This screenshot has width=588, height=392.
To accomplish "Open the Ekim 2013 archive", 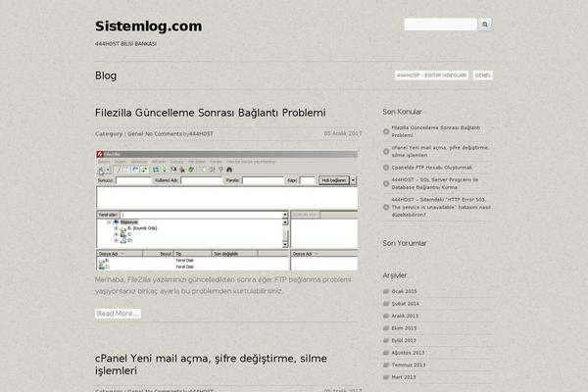I will [x=404, y=328].
